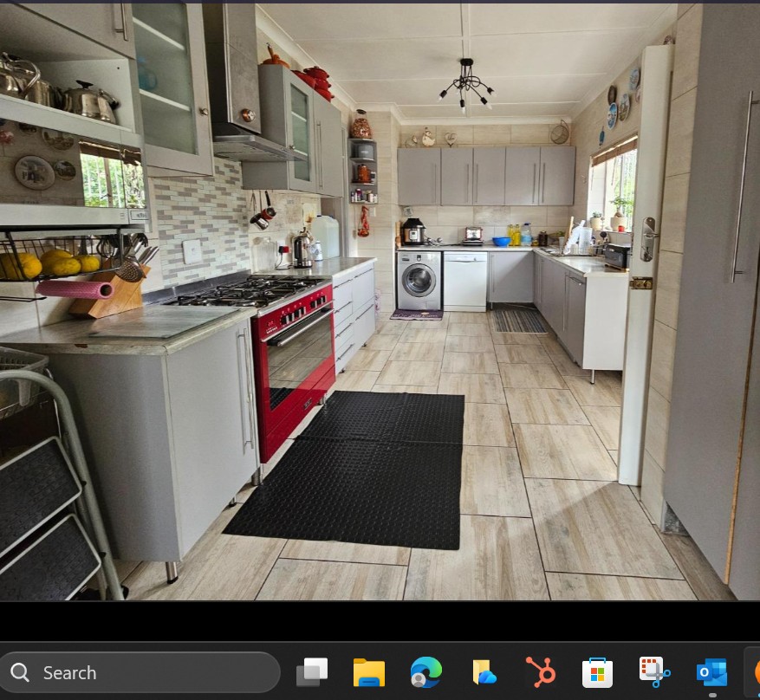Click the magnifying glass search icon
The height and width of the screenshot is (700, 760).
(x=21, y=673)
